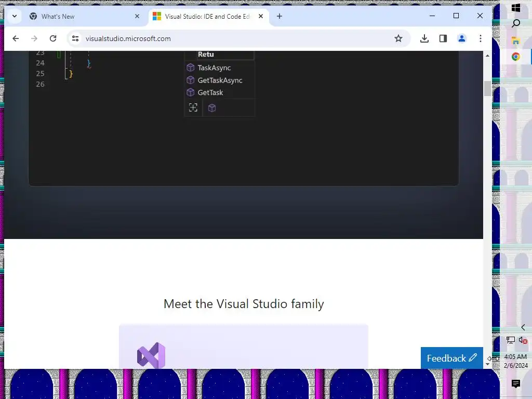
Task: View site information icon in address bar
Action: coord(75,38)
